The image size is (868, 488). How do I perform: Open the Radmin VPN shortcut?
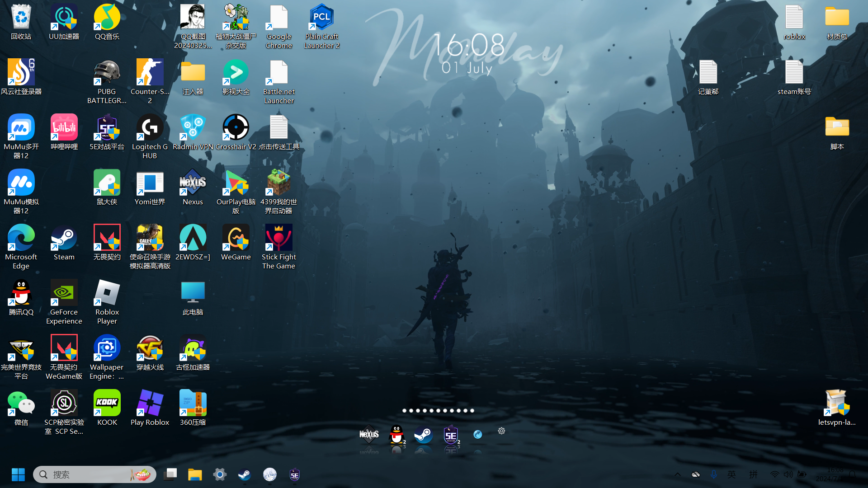pos(193,132)
